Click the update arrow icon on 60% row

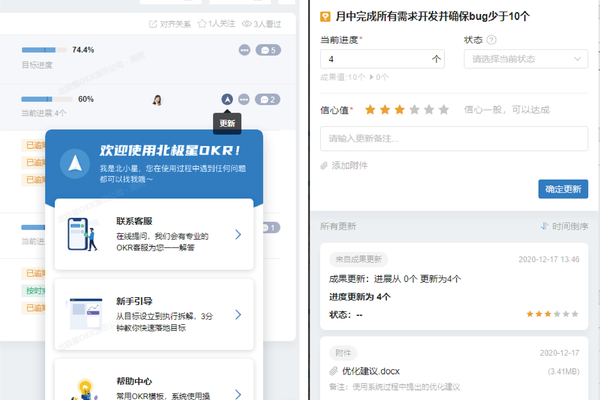coord(227,100)
